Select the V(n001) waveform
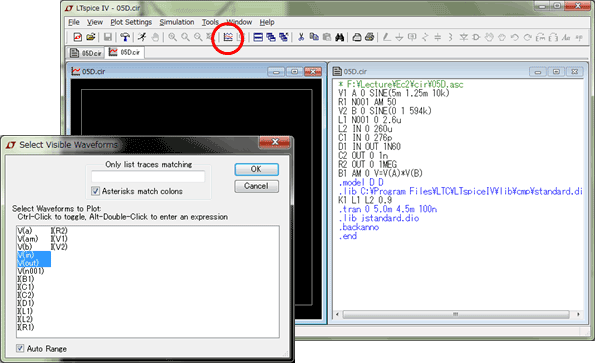The width and height of the screenshot is (595, 363). click(31, 271)
